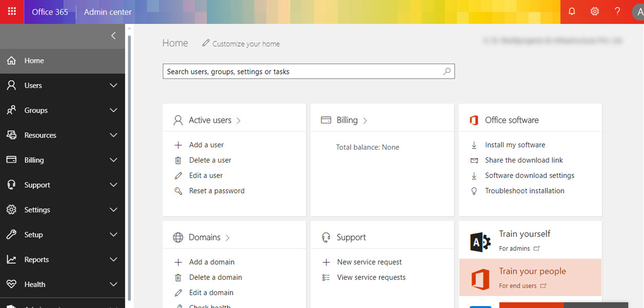Click the Billing card icon in sidebar
This screenshot has width=644, height=308.
(x=11, y=160)
